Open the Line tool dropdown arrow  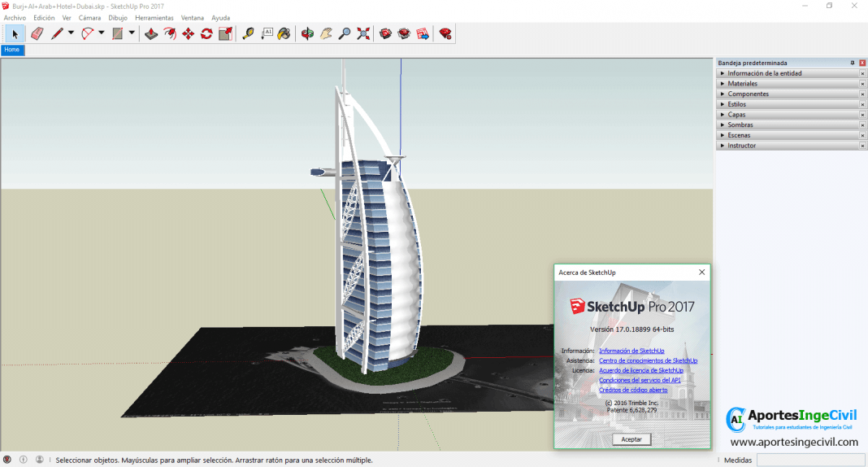pyautogui.click(x=71, y=33)
